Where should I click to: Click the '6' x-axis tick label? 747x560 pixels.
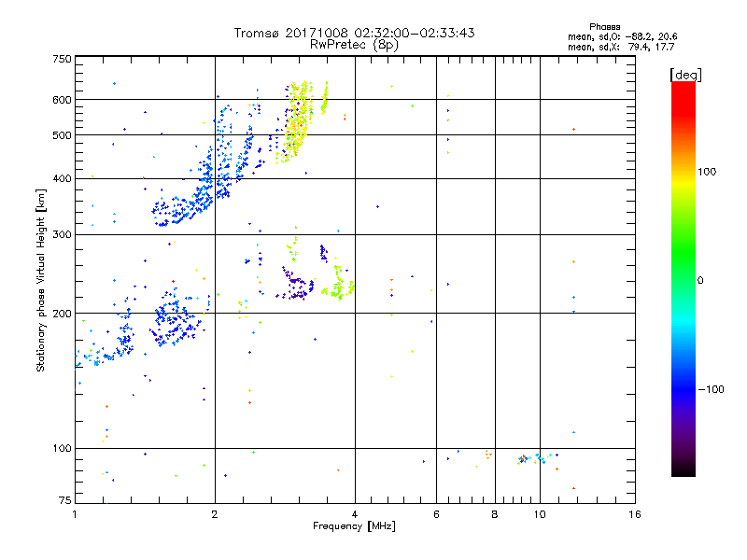[436, 514]
